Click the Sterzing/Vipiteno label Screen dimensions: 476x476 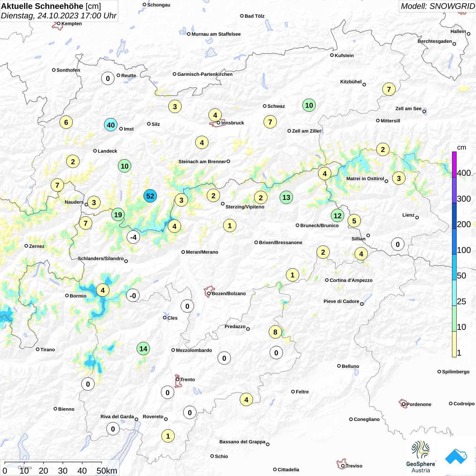pyautogui.click(x=245, y=207)
